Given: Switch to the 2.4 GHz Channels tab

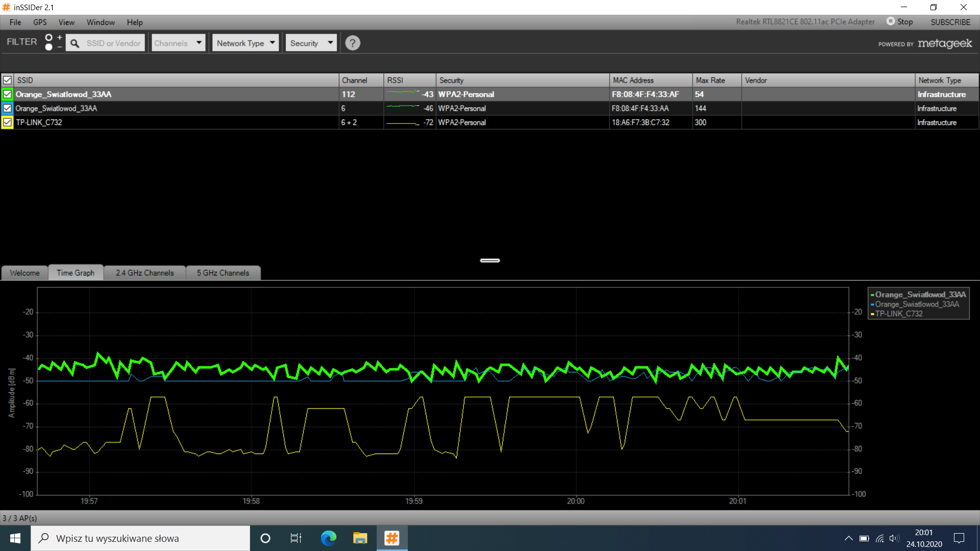Looking at the screenshot, I should 145,273.
